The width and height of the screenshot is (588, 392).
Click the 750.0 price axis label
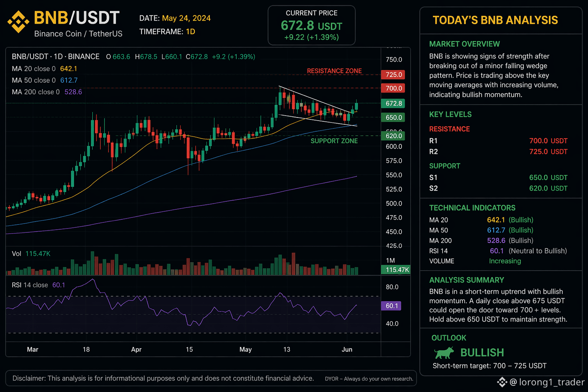[394, 60]
